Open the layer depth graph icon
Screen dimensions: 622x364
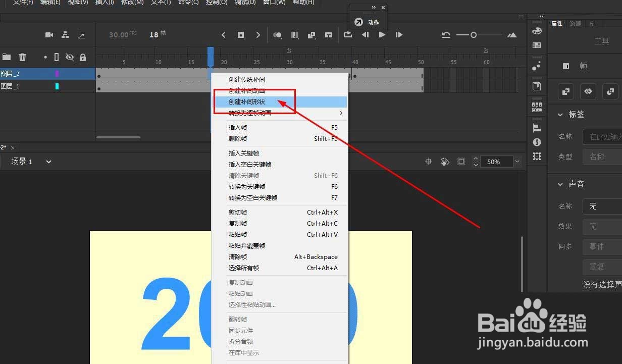[81, 35]
